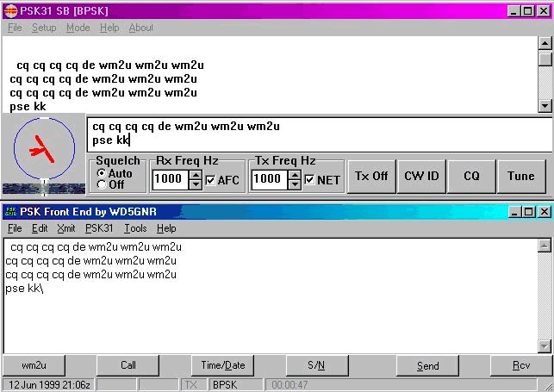554x392 pixels.
Task: Click the S/N button
Action: pos(317,365)
